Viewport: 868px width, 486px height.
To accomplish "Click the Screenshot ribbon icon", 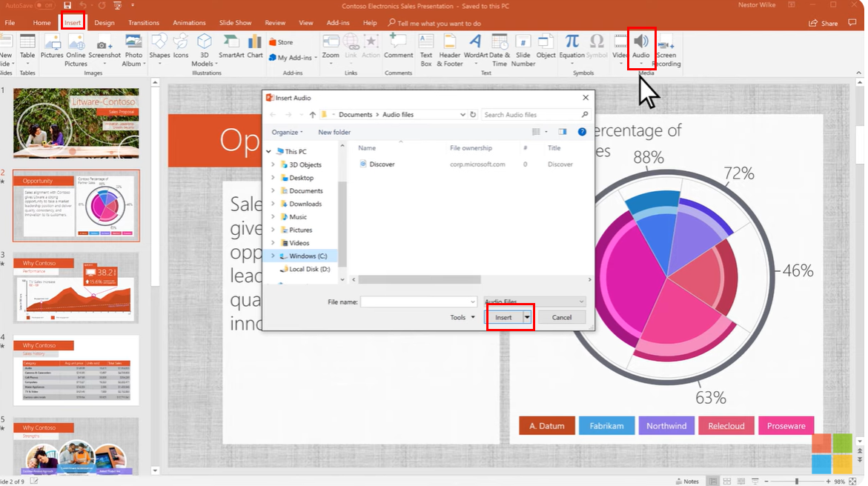I will (x=104, y=47).
